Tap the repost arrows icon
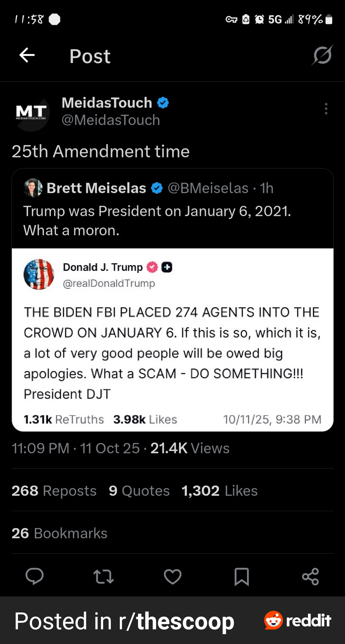This screenshot has height=644, width=345. 103,576
